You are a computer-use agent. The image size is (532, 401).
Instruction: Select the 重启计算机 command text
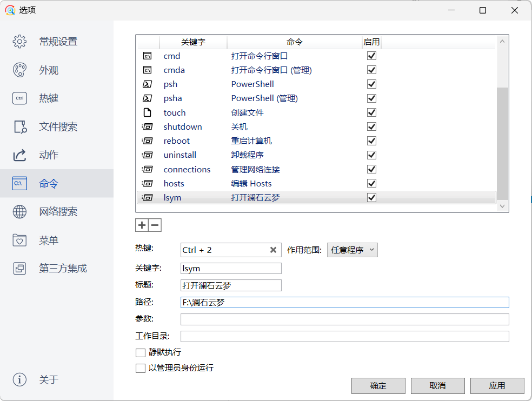point(251,141)
